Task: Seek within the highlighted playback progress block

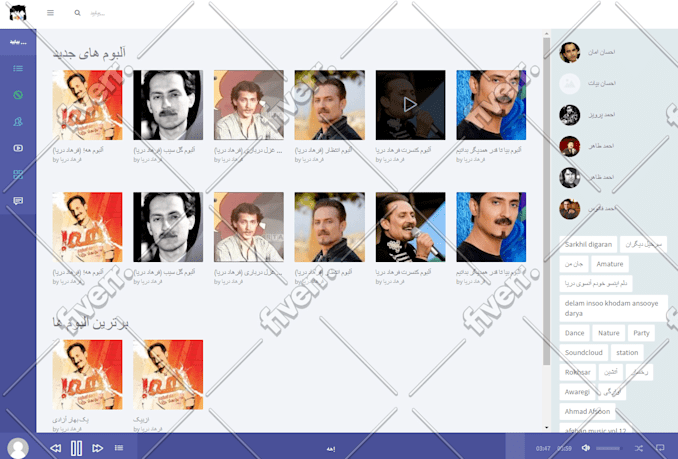Action: pos(515,446)
